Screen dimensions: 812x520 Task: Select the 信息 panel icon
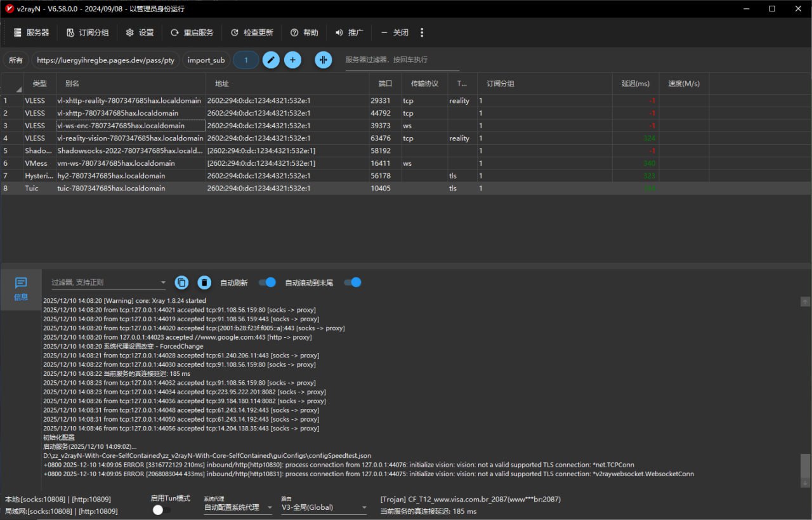[x=21, y=288]
